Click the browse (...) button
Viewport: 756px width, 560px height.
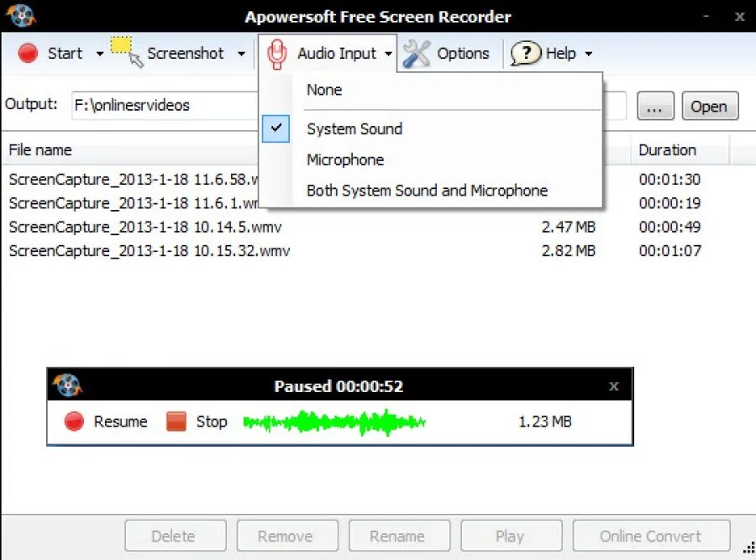(x=655, y=106)
